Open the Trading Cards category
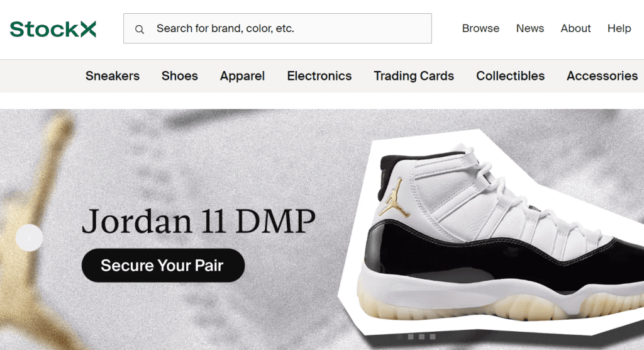644x350 pixels. coord(414,76)
